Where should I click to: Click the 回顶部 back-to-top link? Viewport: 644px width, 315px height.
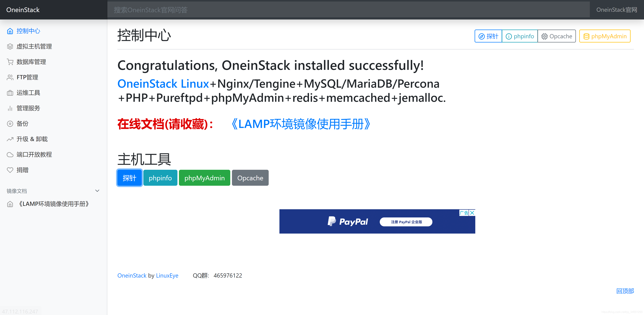pos(625,291)
